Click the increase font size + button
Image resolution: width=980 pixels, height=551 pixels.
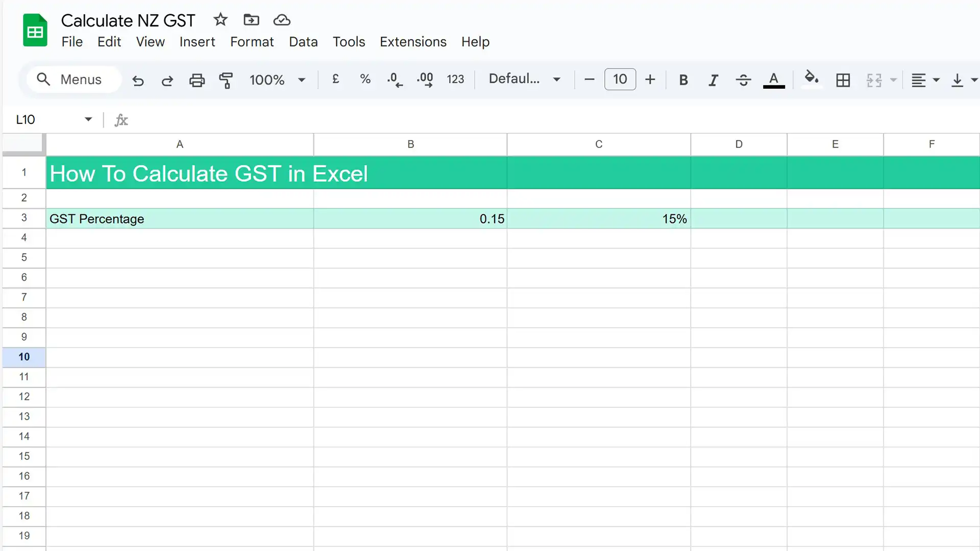(x=650, y=79)
